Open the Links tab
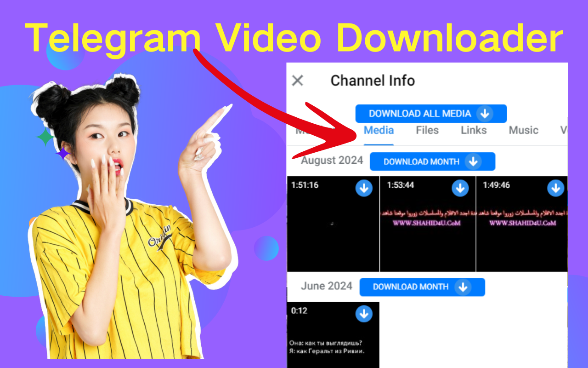Viewport: 588px width, 368px height. tap(474, 130)
